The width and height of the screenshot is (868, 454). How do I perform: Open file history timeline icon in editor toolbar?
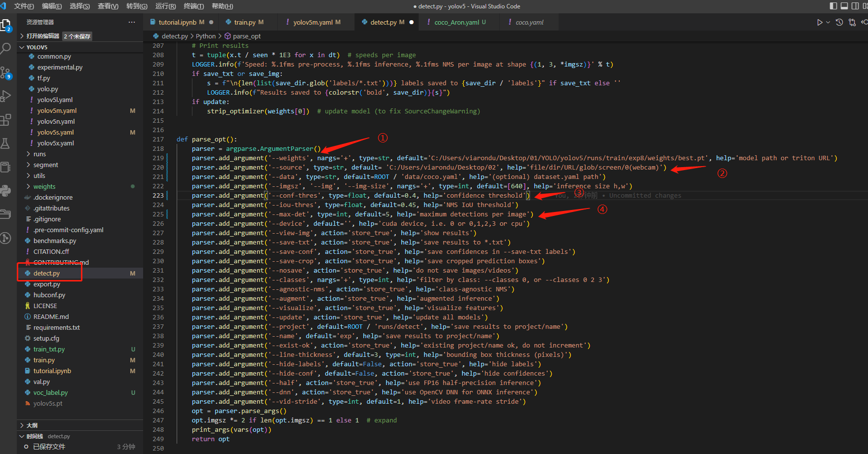click(x=839, y=22)
